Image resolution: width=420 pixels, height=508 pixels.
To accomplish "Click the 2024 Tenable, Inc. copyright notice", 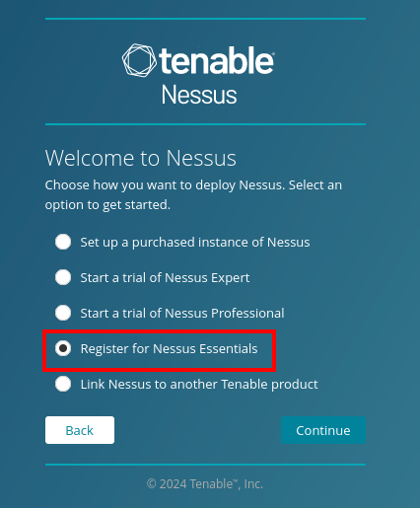I will pyautogui.click(x=205, y=484).
